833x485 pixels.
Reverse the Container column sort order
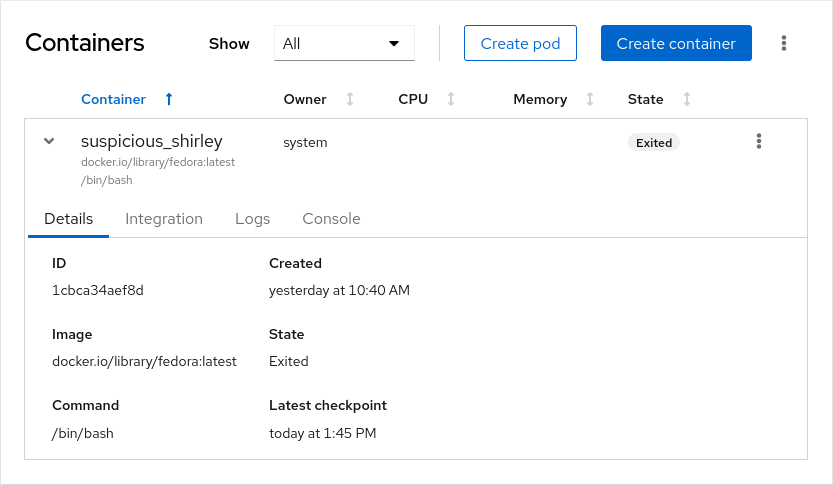tap(127, 99)
